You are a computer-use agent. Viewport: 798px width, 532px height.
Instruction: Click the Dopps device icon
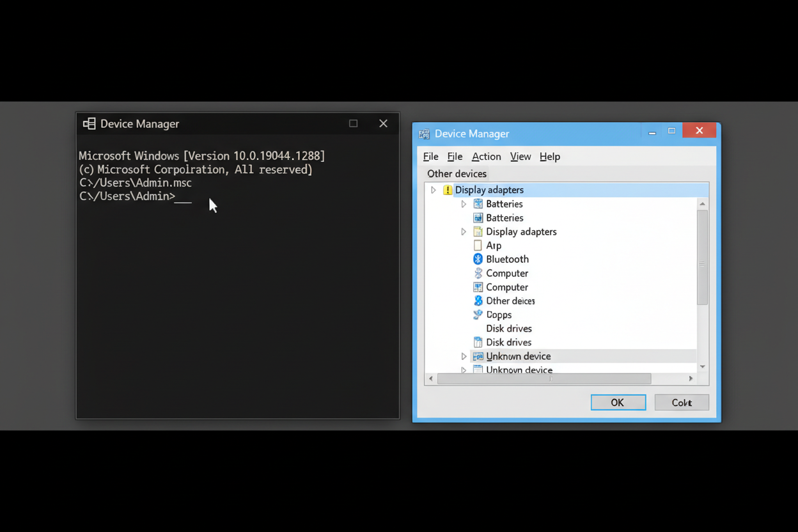[478, 315]
